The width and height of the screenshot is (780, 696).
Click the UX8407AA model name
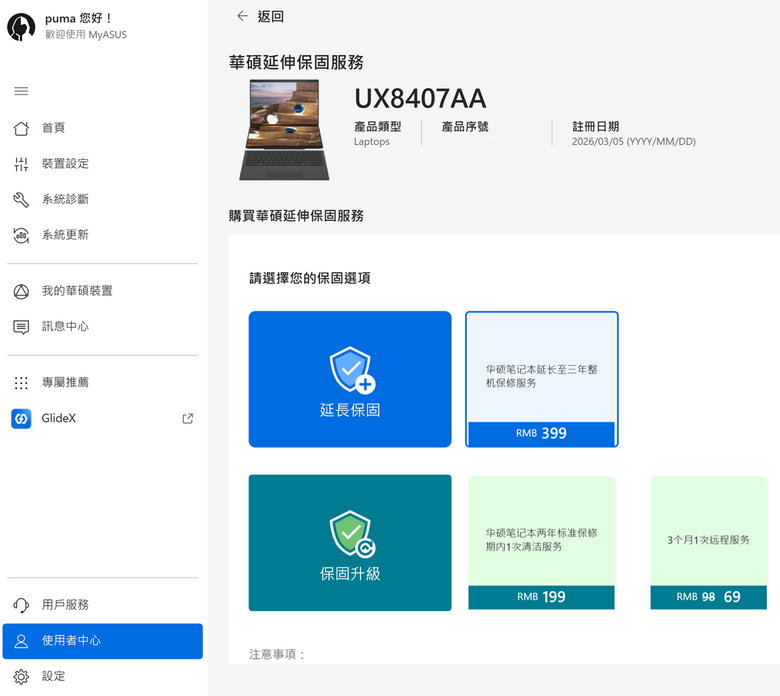coord(420,99)
